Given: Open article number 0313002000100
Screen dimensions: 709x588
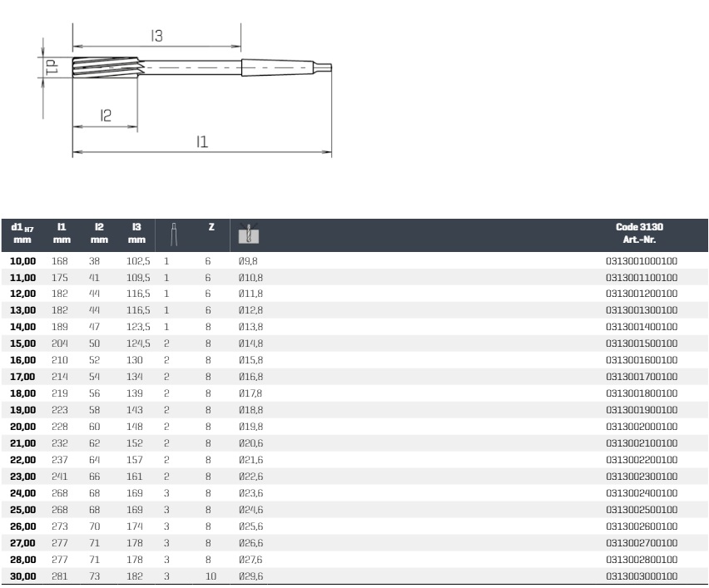Looking at the screenshot, I should coord(642,427).
